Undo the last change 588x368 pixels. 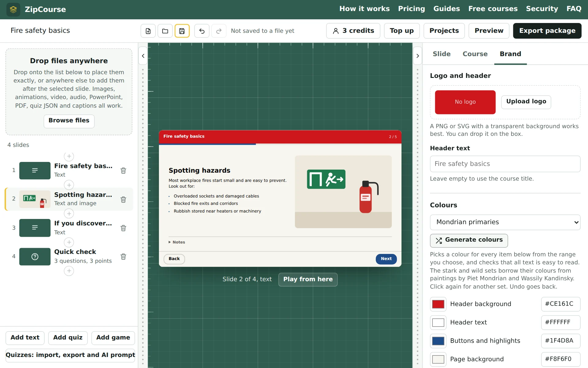click(202, 31)
